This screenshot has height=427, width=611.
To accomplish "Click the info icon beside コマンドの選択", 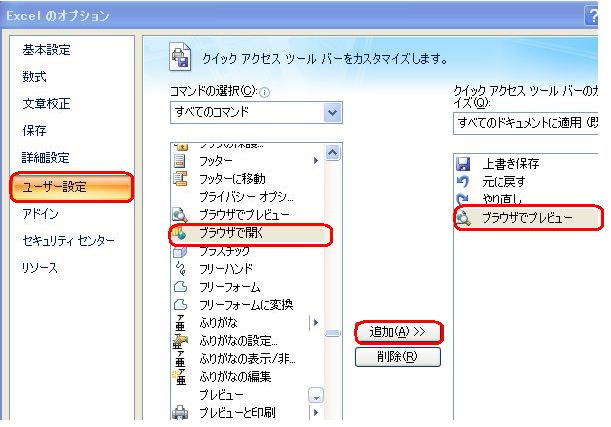I will coord(264,93).
